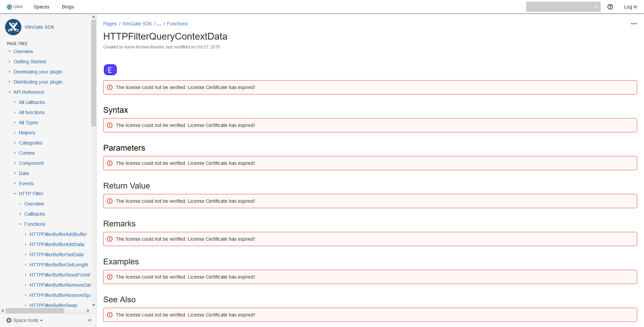Click error icon in Syntax license message

(x=110, y=125)
